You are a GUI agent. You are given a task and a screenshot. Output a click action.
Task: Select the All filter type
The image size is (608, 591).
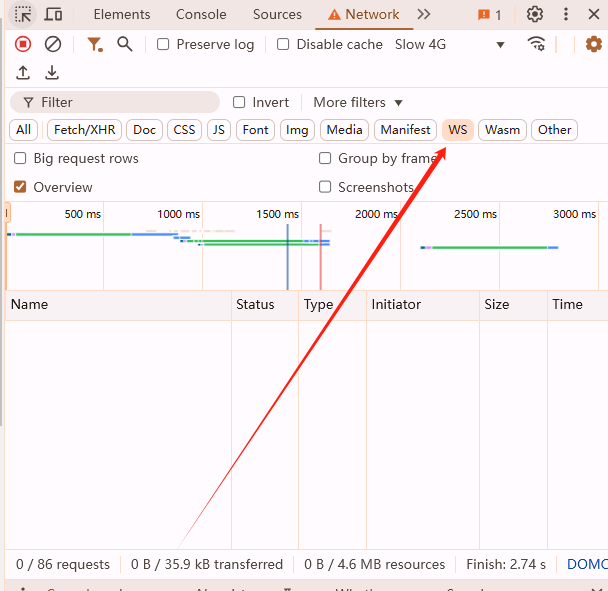coord(23,130)
